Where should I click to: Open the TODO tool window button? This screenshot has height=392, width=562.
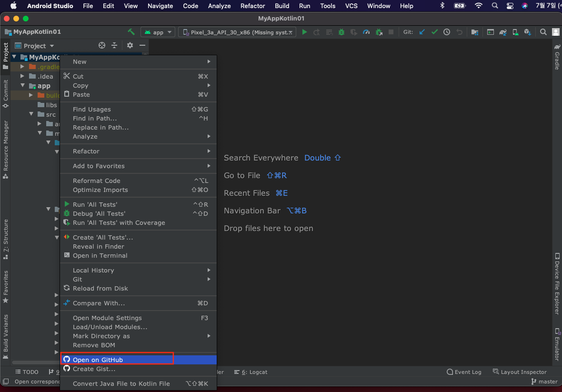[27, 372]
